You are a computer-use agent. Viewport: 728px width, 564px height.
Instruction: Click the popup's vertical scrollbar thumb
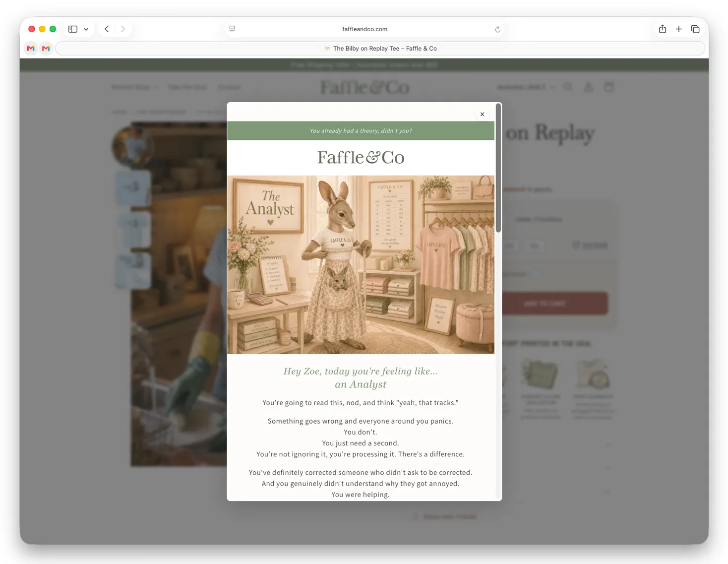498,168
